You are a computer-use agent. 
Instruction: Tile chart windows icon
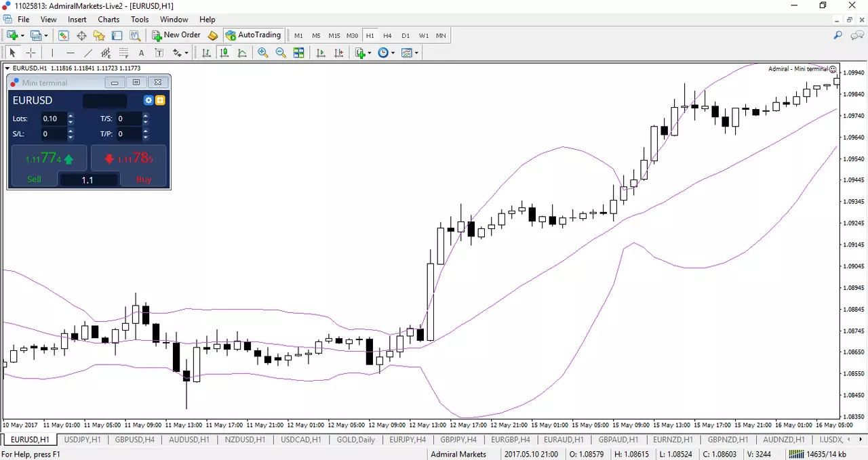(298, 53)
